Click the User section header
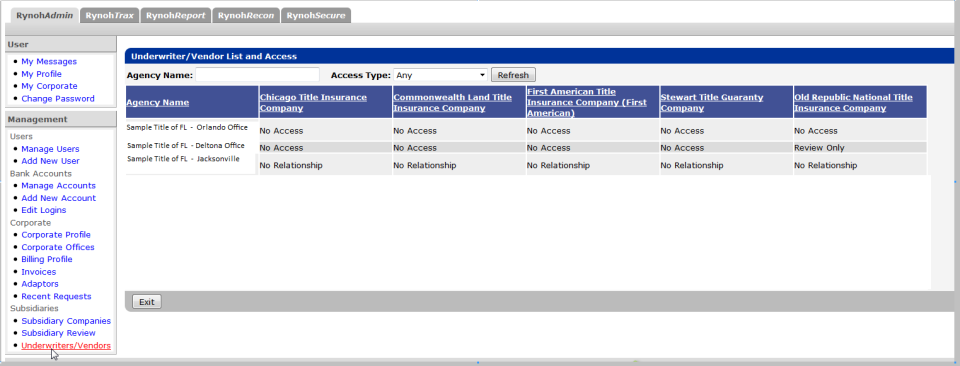960x366 pixels. (x=61, y=44)
